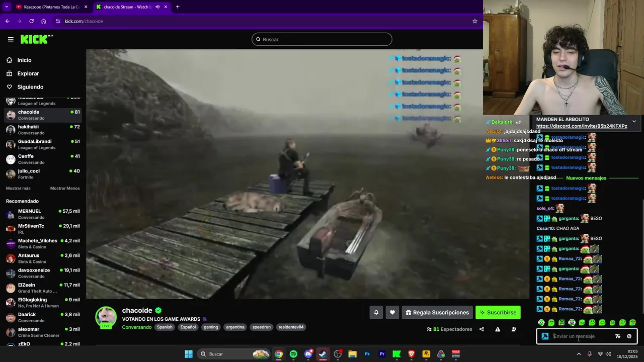Open ElZeein recommended channel
This screenshot has width=644, height=362.
43,288
